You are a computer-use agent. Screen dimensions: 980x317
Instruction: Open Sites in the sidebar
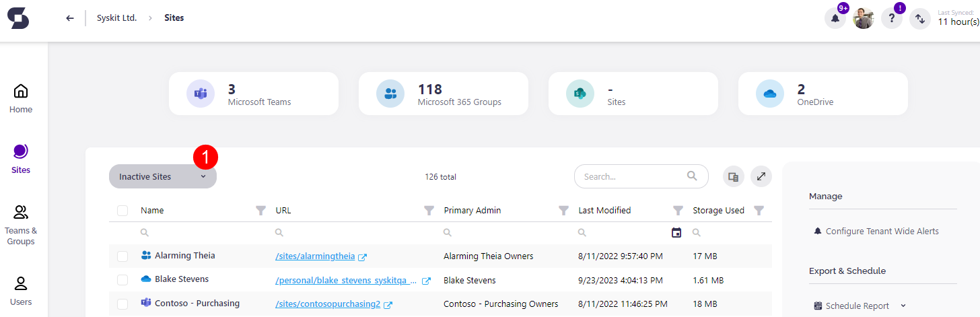coord(21,159)
